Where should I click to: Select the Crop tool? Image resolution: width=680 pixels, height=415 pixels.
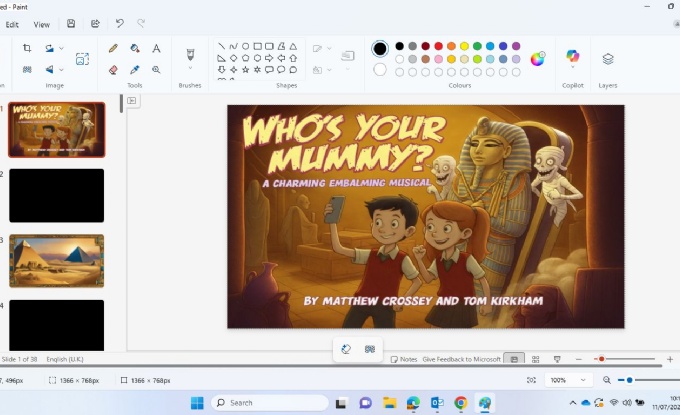pyautogui.click(x=27, y=48)
